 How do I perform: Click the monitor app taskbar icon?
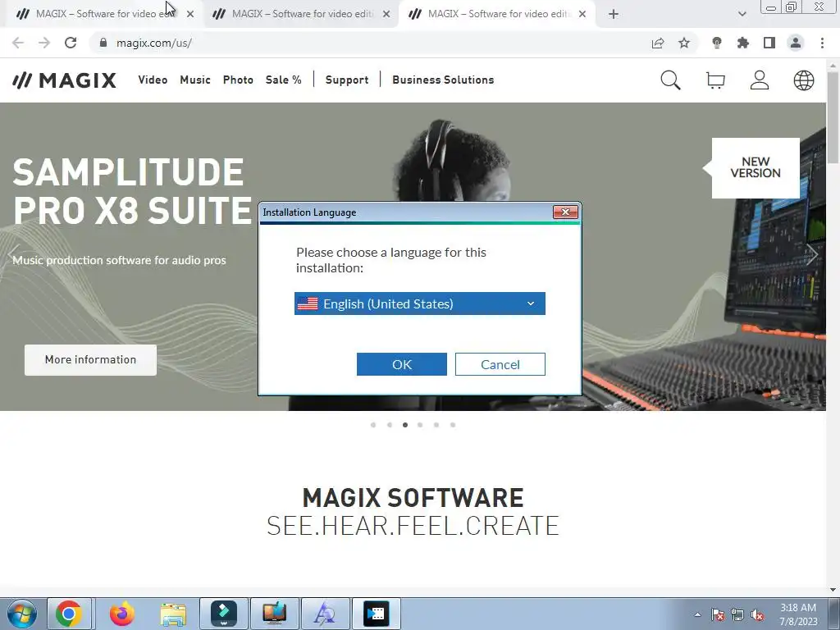(274, 614)
